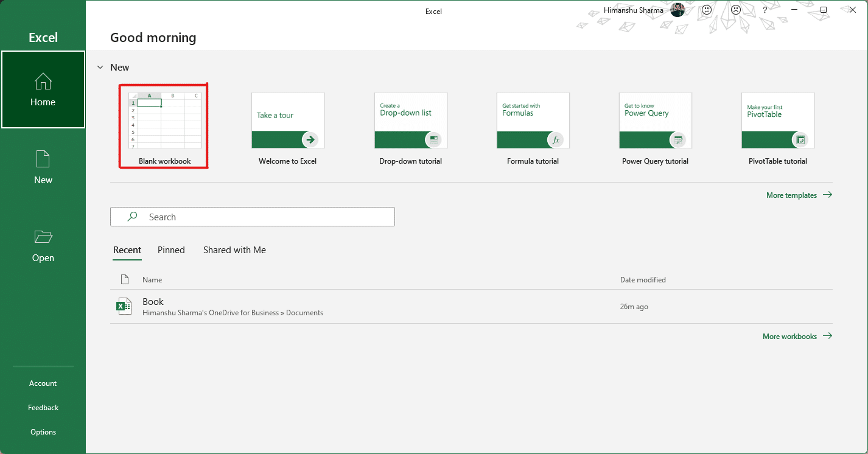Viewport: 868px width, 454px height.
Task: Open the recent Book workbook name
Action: pyautogui.click(x=153, y=302)
